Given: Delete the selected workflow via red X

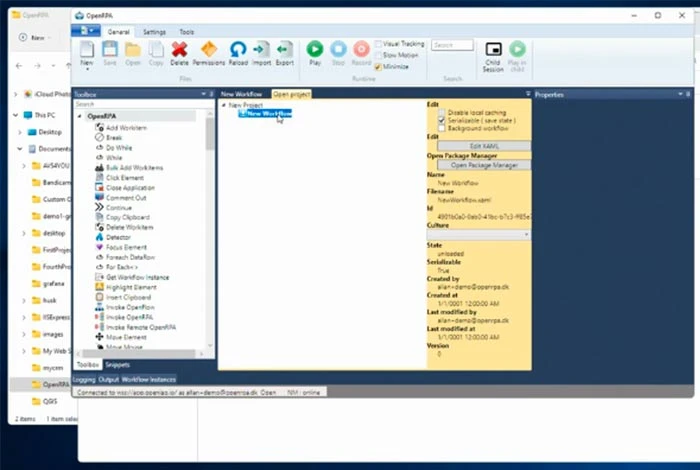Looking at the screenshot, I should click(179, 54).
